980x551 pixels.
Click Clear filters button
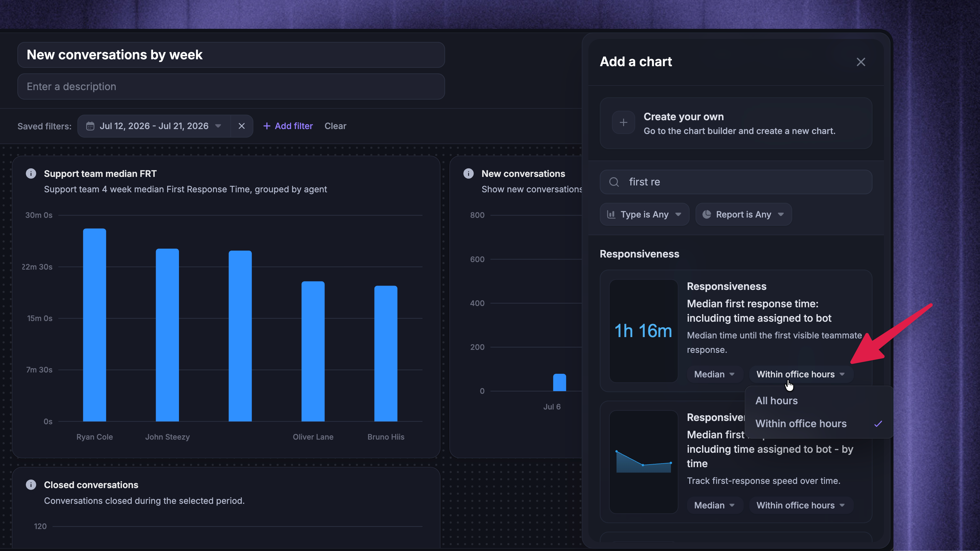tap(335, 126)
